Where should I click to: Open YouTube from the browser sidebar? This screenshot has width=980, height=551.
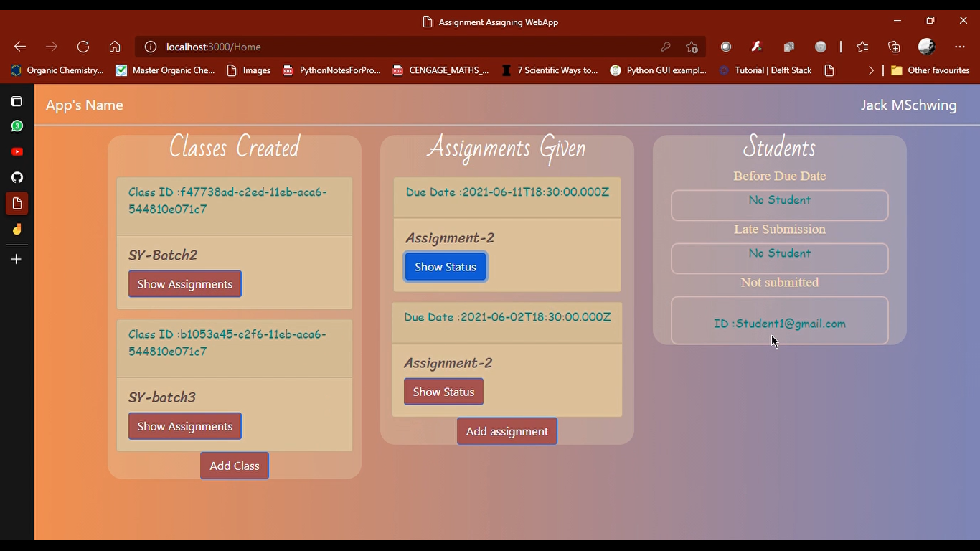17,151
